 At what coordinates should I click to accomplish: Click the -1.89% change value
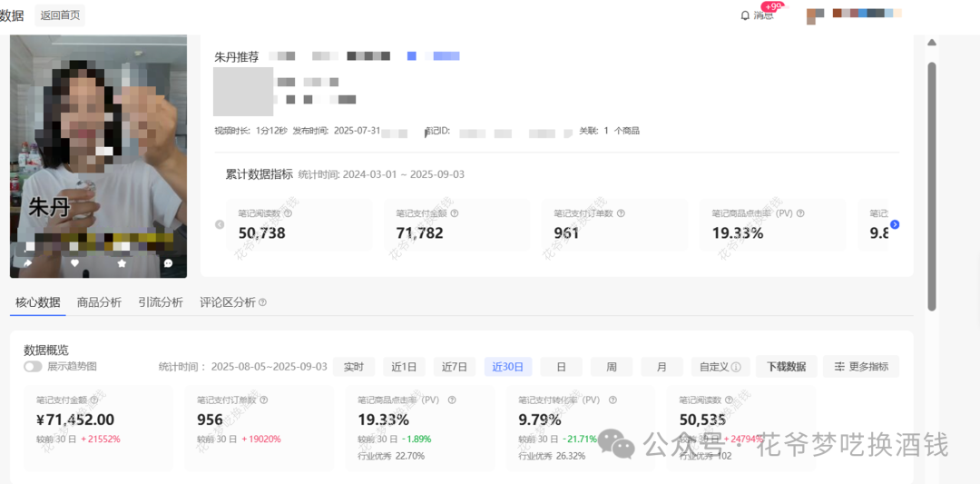[x=416, y=439]
